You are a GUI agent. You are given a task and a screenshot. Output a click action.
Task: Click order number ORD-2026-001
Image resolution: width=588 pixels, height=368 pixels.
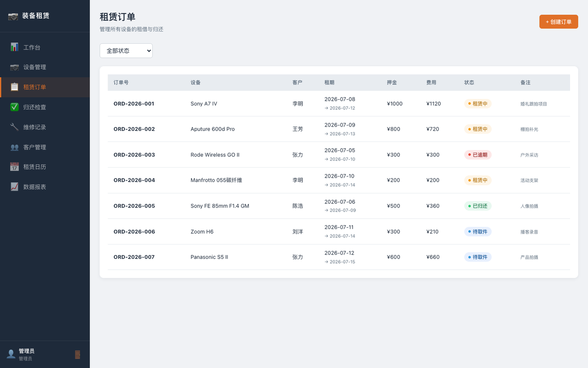click(134, 103)
